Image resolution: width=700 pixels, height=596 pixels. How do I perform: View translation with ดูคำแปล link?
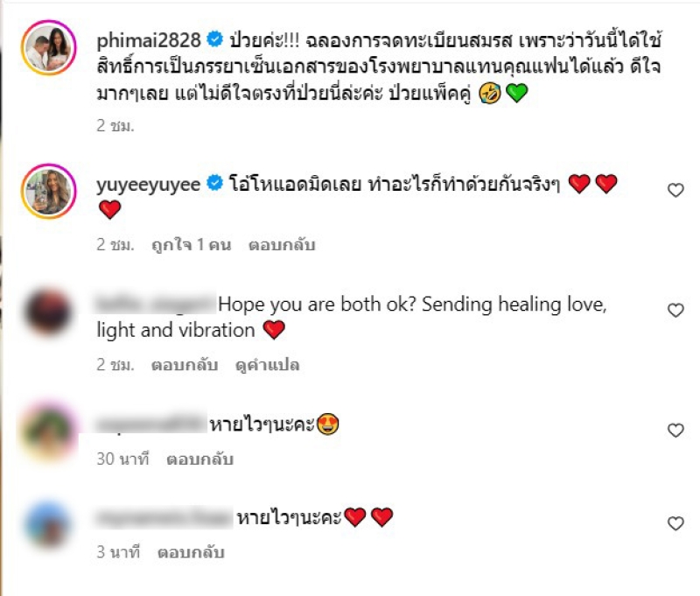point(268,365)
